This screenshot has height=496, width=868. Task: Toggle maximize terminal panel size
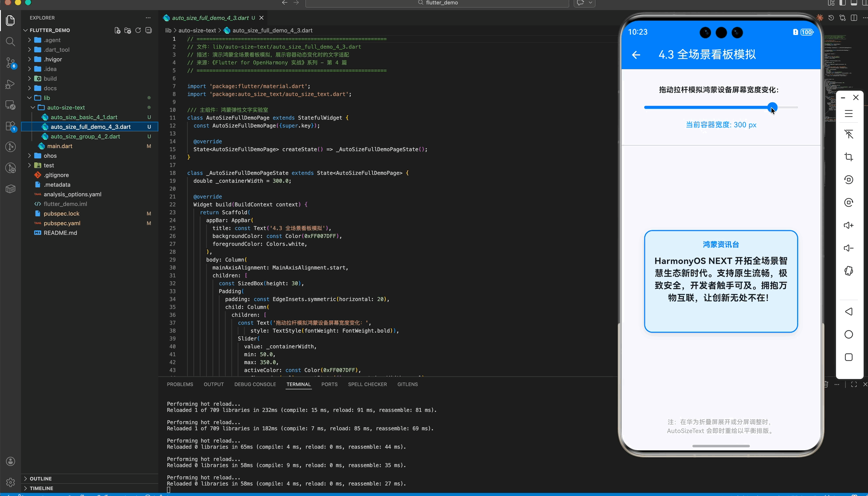(854, 384)
